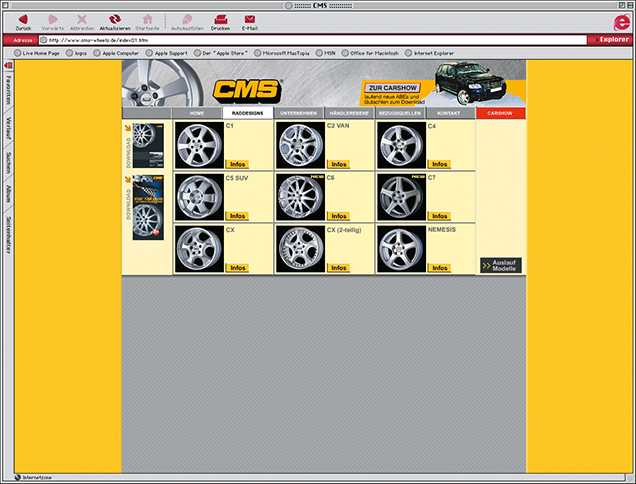
Task: Switch to the UNTERNEHMEN navigation tab
Action: [x=300, y=114]
